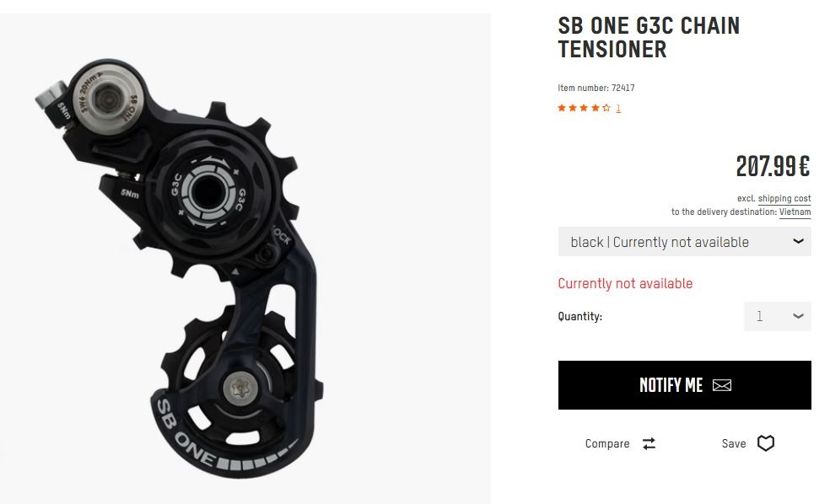Image resolution: width=830 pixels, height=504 pixels.
Task: Click the orange star rating
Action: (584, 108)
